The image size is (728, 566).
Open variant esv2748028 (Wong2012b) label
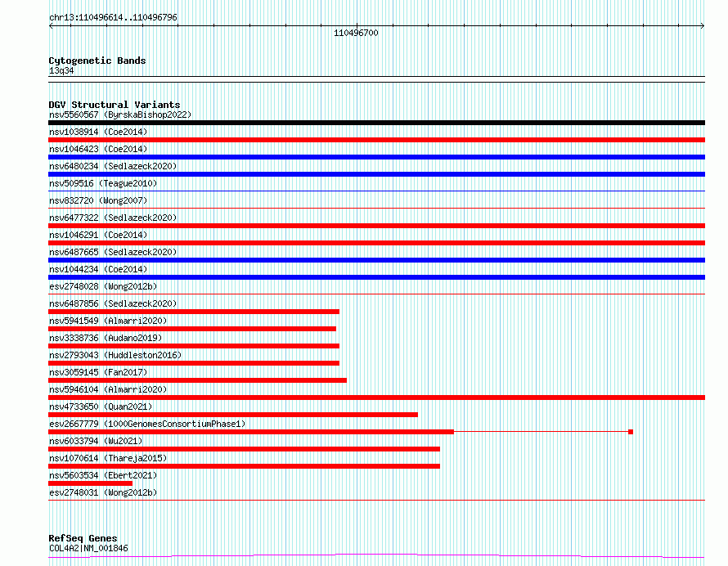click(x=103, y=286)
